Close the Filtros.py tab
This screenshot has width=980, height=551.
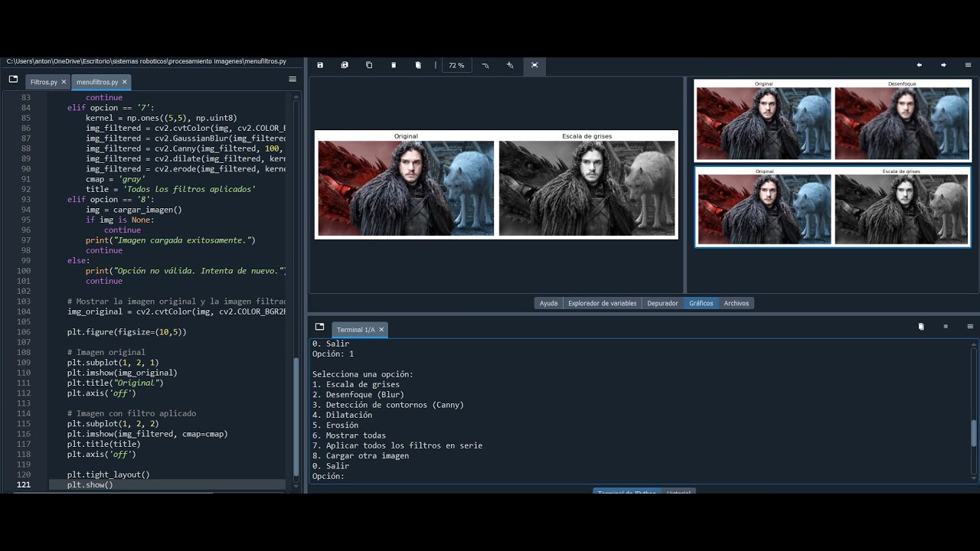pos(64,82)
